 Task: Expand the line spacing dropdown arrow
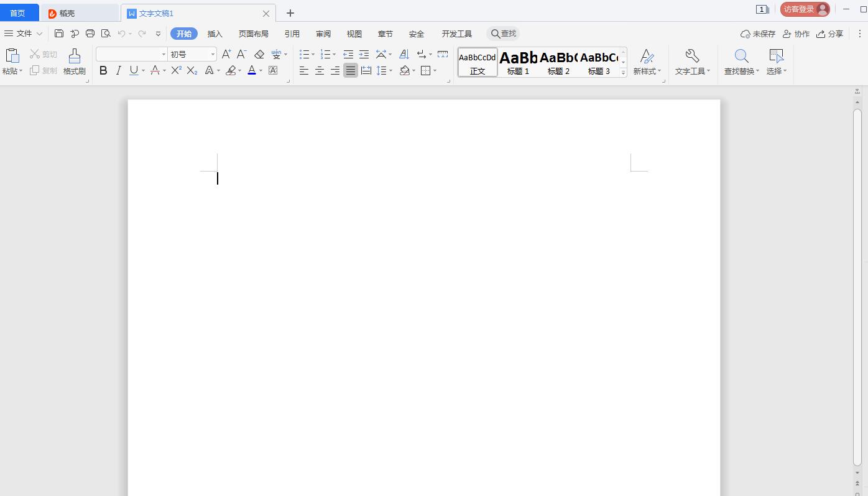coord(390,71)
